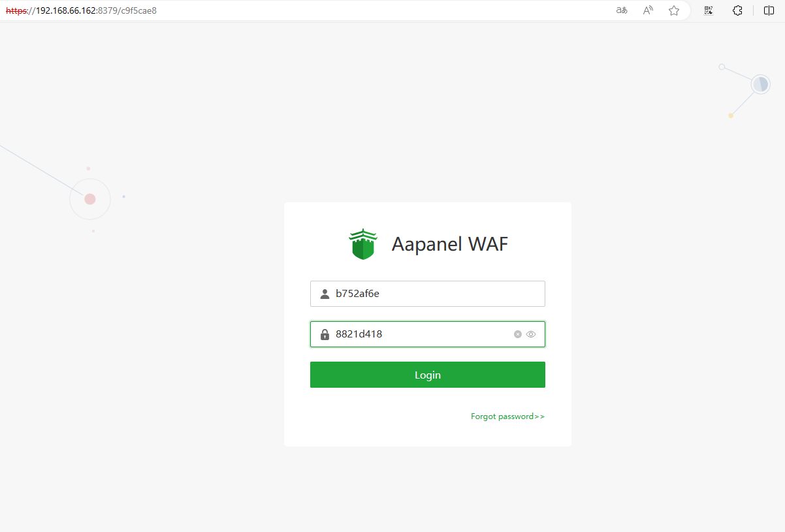
Task: Click the crossed-out https security indicator
Action: coord(16,10)
